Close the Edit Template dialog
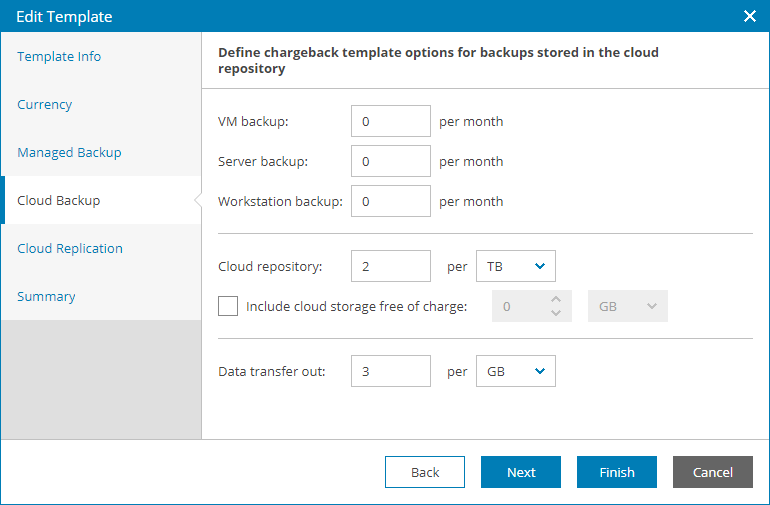 (750, 16)
